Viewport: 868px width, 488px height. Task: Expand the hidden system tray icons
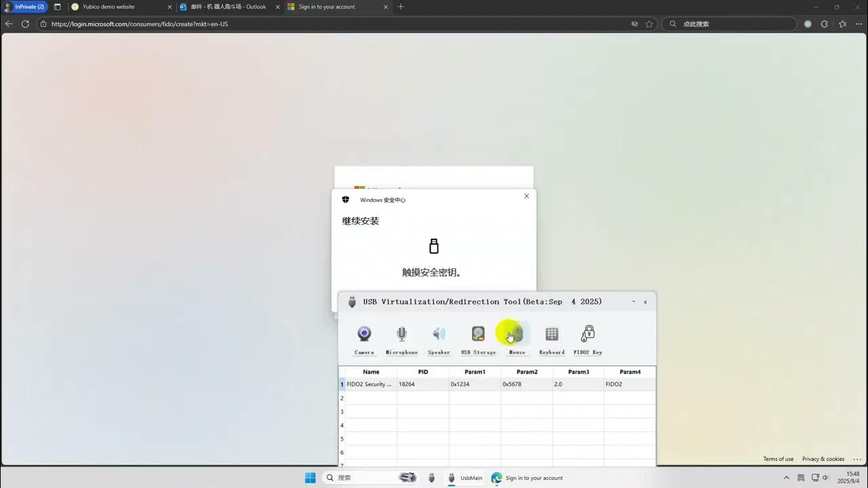click(787, 477)
